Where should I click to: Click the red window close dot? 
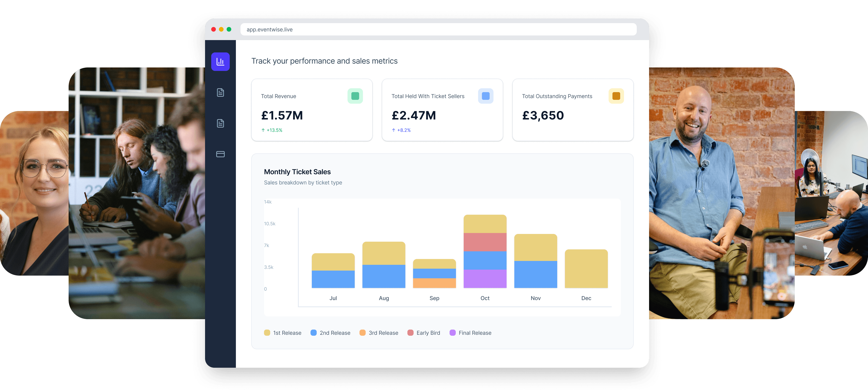coord(213,29)
